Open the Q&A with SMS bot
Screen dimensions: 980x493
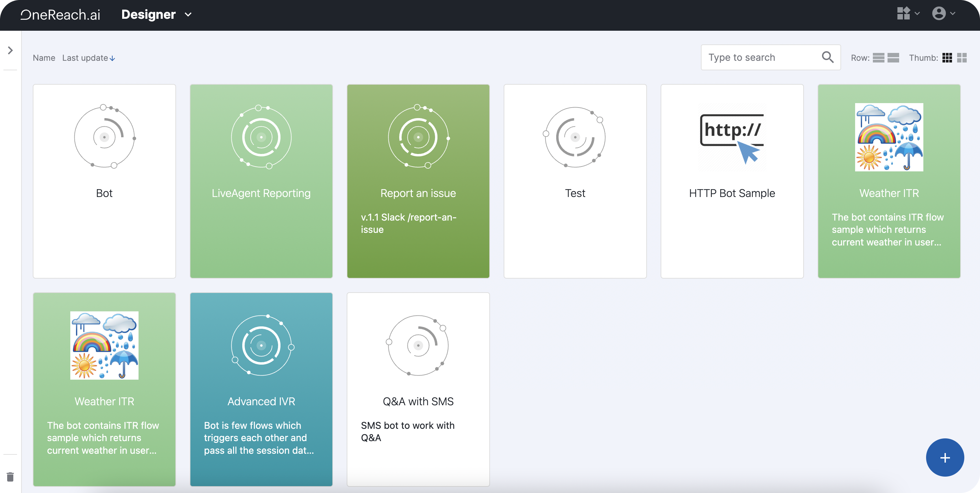(418, 389)
